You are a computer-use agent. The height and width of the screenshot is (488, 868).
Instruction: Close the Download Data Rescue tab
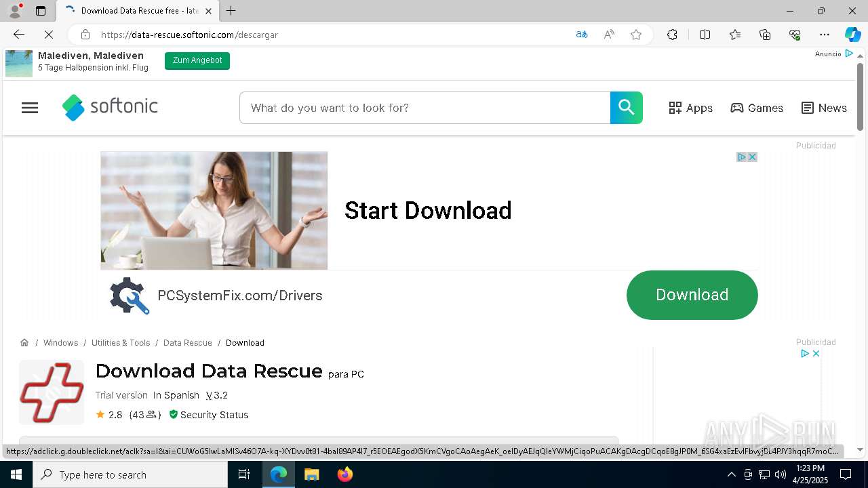click(x=208, y=11)
